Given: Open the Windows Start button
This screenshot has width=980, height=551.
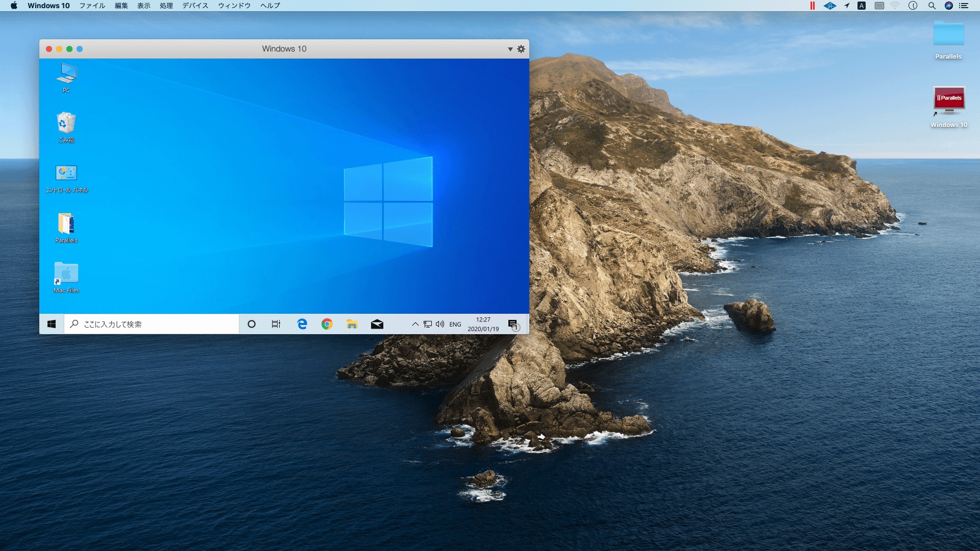Looking at the screenshot, I should click(x=52, y=324).
